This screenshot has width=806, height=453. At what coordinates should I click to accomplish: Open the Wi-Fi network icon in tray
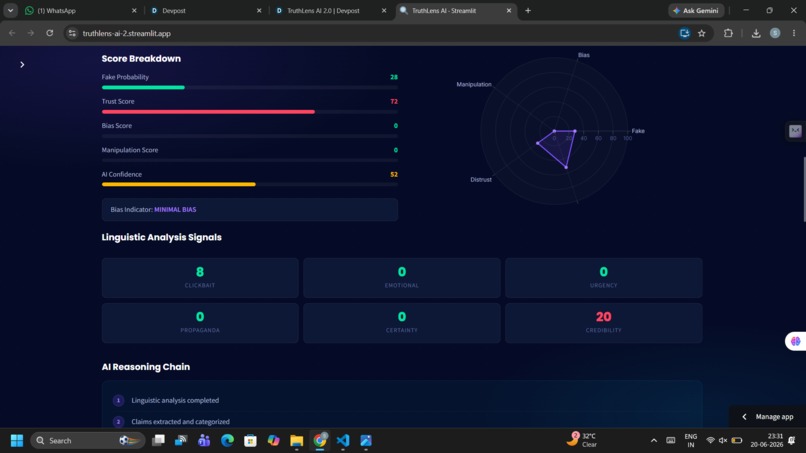(710, 441)
